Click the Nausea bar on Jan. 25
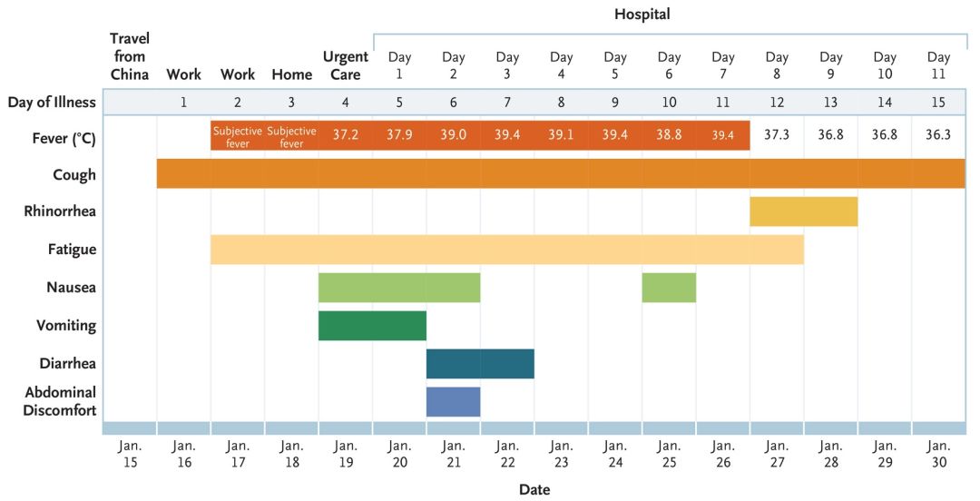This screenshot has width=980, height=501. [669, 288]
